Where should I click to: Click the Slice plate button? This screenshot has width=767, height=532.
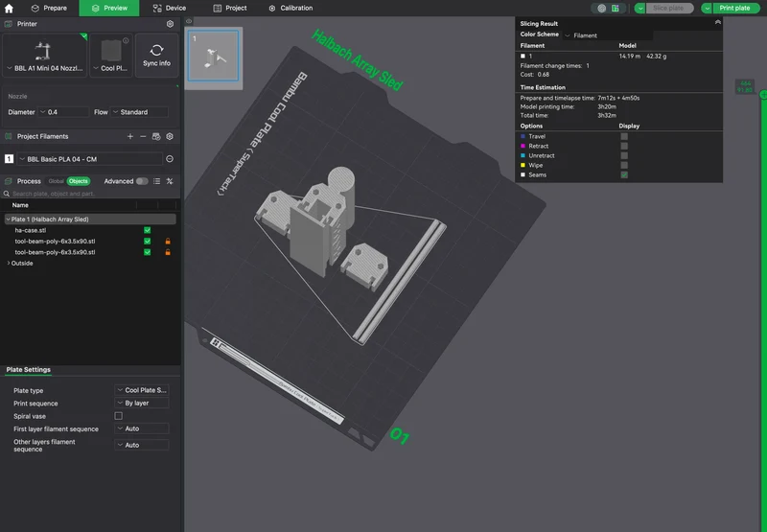click(x=668, y=9)
